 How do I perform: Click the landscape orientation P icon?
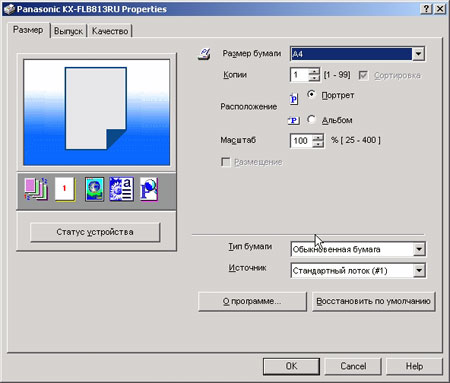click(x=294, y=120)
